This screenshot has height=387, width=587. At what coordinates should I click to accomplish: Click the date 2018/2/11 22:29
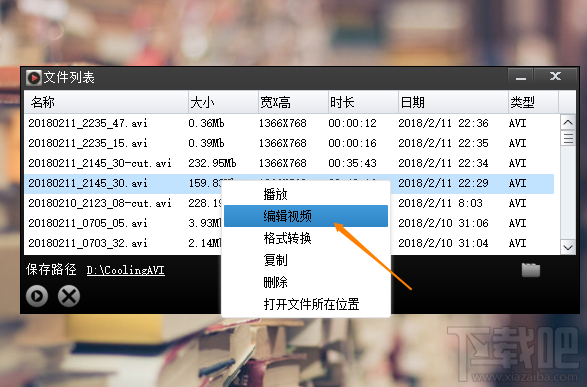(x=443, y=183)
